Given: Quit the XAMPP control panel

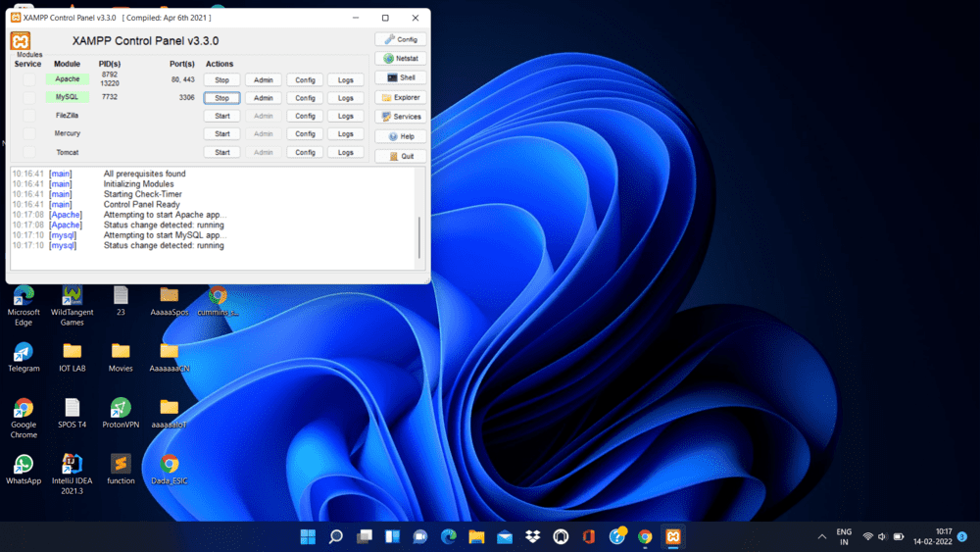Looking at the screenshot, I should point(400,156).
